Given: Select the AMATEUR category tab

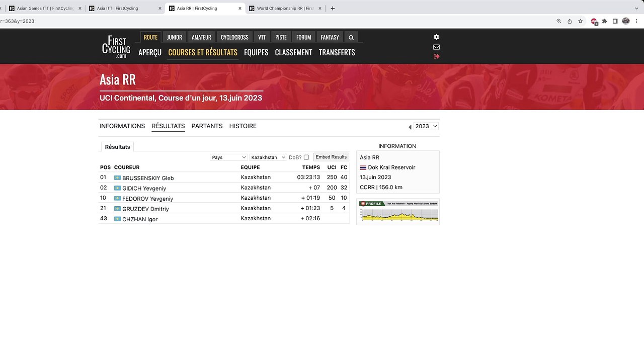Looking at the screenshot, I should pos(201,37).
